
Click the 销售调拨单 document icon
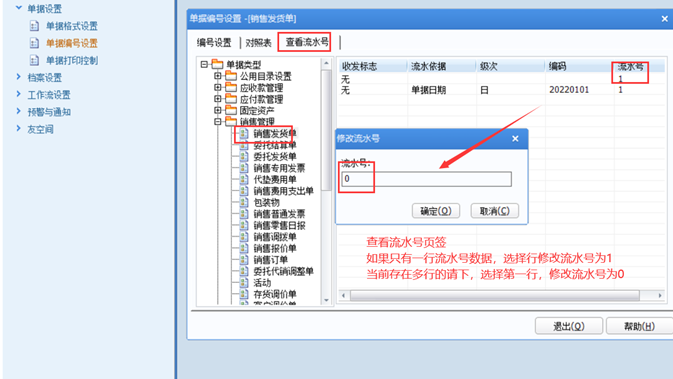(244, 236)
